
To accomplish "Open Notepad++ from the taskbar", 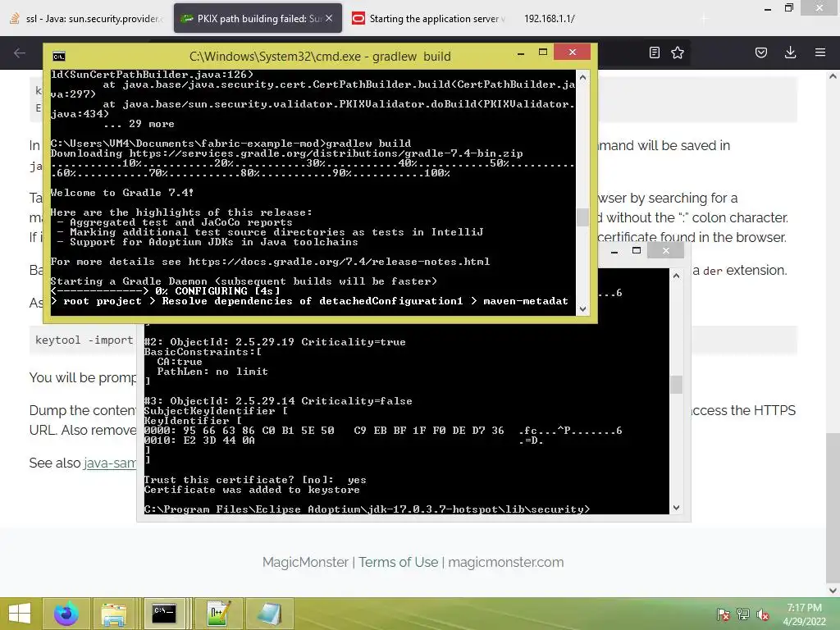I will (x=218, y=614).
